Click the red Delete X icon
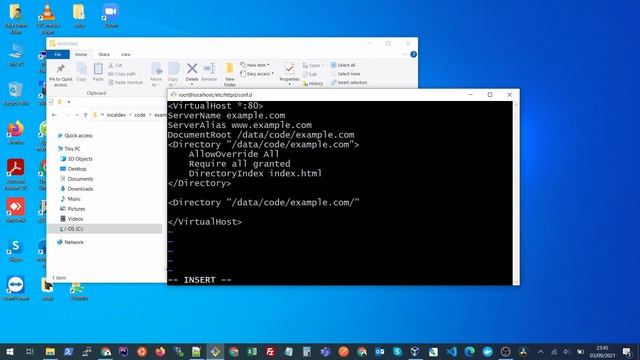 point(192,68)
